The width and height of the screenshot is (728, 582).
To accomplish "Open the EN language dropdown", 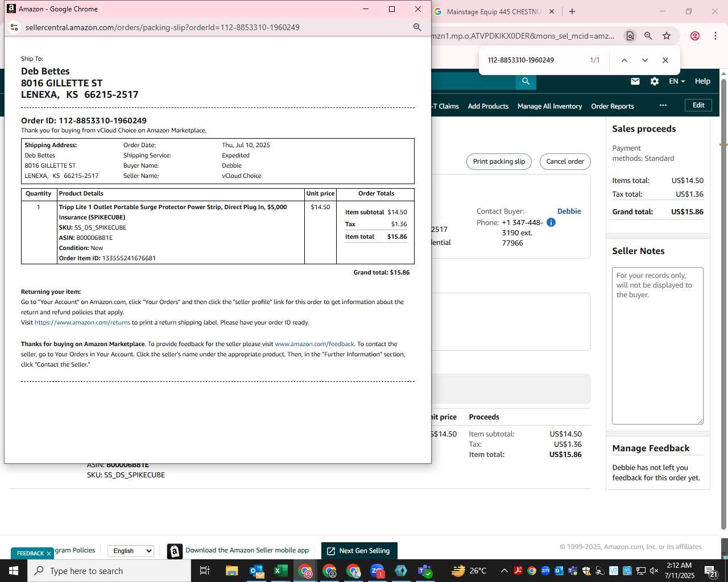I will coord(676,81).
